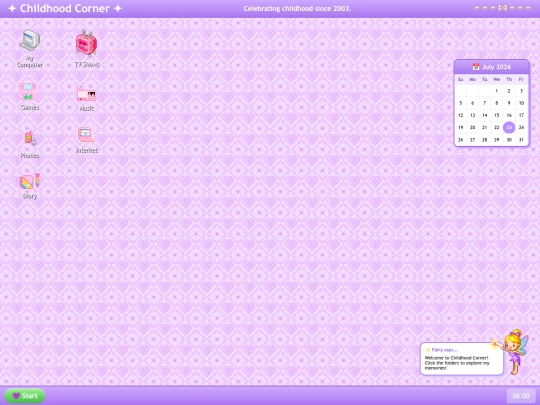540x405 pixels.
Task: Select day 26 in the calendar
Action: pos(460,140)
